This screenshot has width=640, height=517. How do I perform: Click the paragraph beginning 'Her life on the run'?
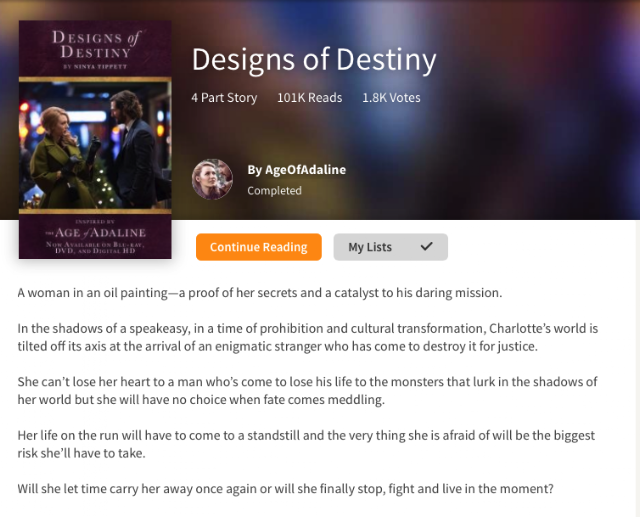click(306, 444)
